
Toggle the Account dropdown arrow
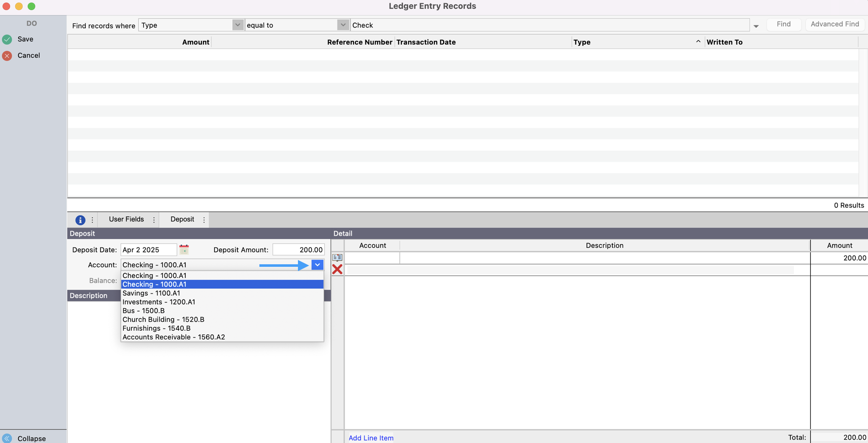click(317, 265)
